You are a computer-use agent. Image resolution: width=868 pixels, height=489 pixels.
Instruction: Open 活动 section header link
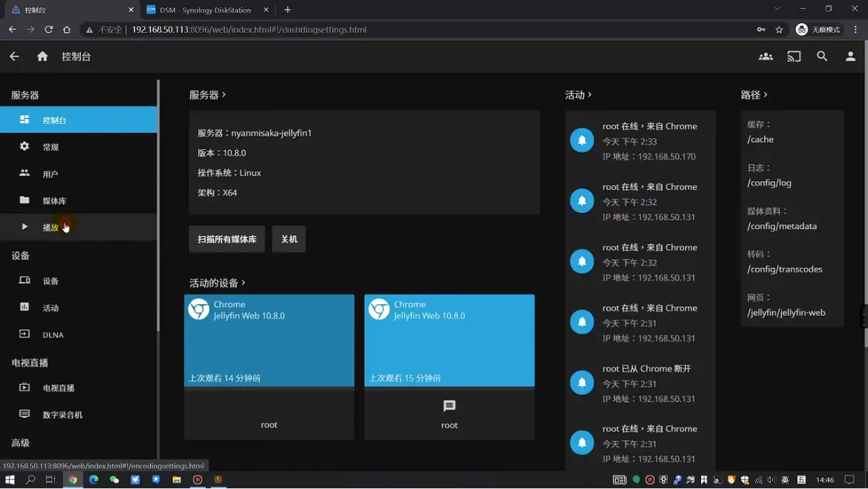tap(578, 95)
